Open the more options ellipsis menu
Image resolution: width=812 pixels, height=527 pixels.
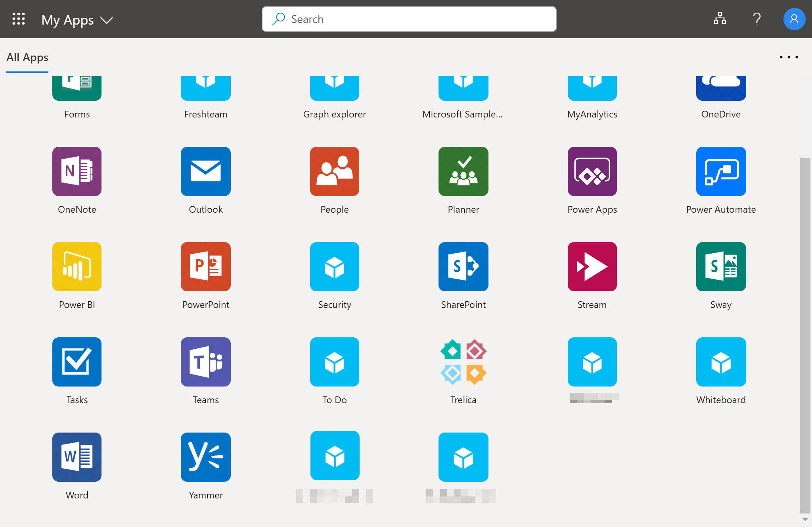[789, 57]
